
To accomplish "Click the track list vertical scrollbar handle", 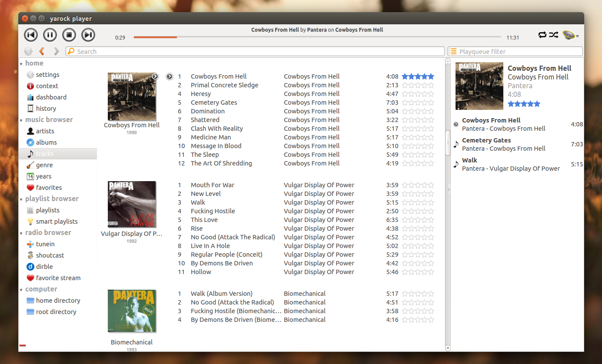I will click(x=448, y=142).
